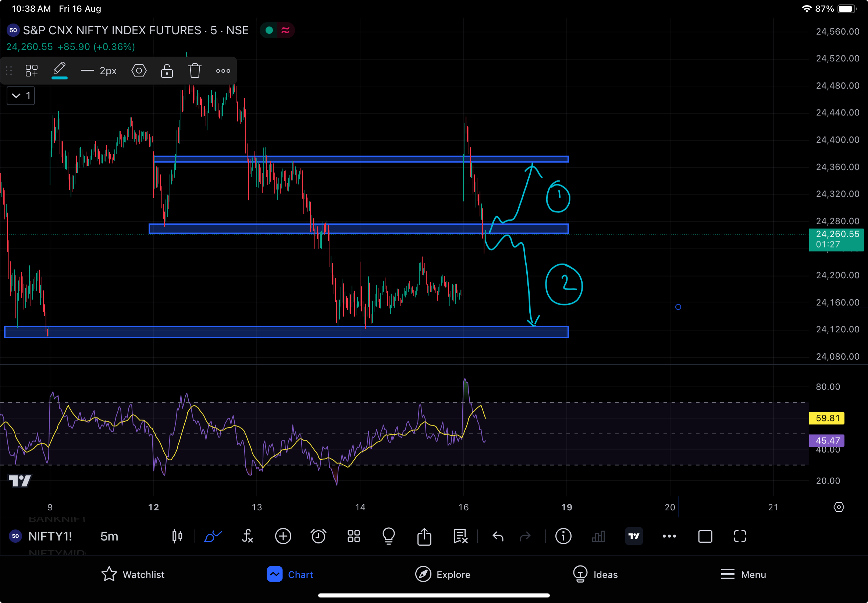Undo the last drawing action
This screenshot has width=868, height=603.
[x=498, y=536]
